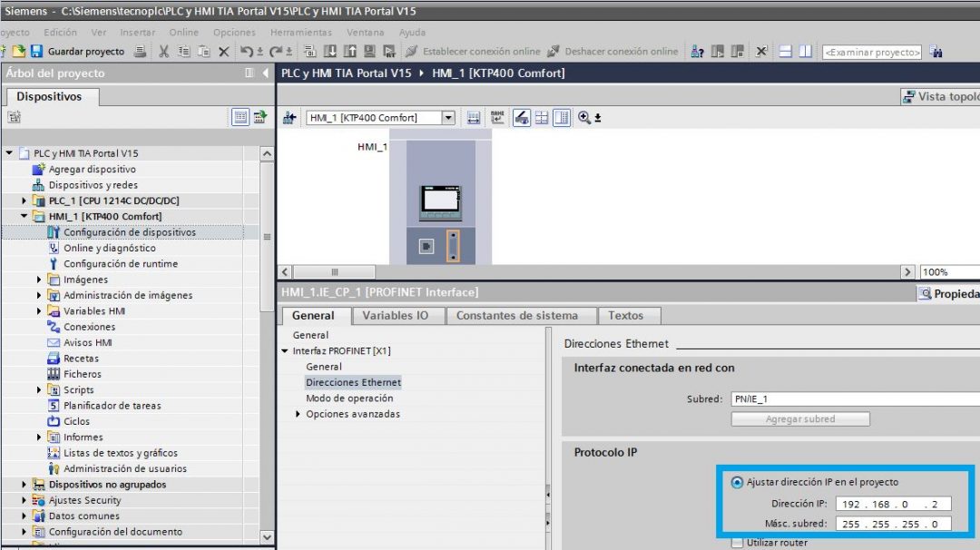The image size is (980, 550).
Task: Expand Variables HMI node
Action: pos(39,310)
